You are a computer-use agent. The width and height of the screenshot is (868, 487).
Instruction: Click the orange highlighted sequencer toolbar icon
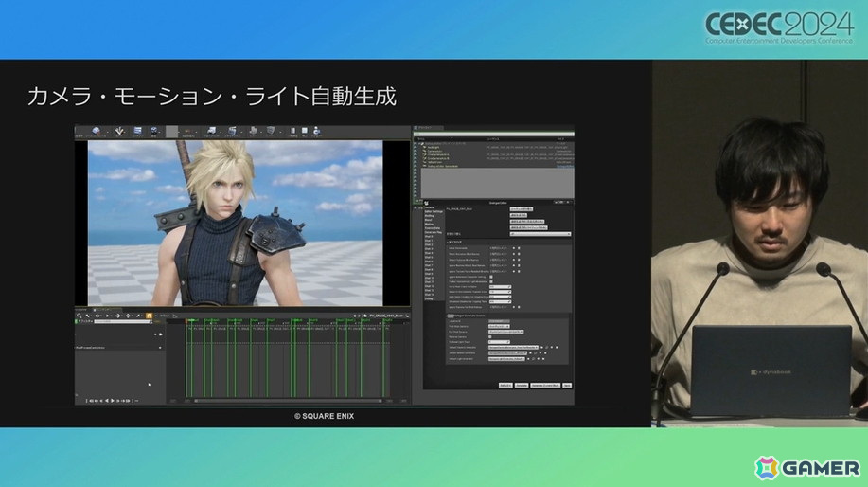click(x=149, y=316)
